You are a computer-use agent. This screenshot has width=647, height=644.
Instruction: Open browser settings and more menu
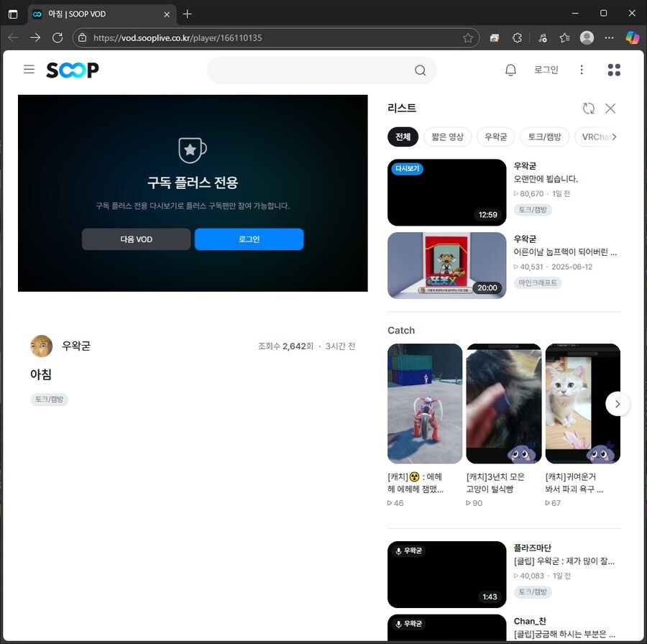click(609, 38)
